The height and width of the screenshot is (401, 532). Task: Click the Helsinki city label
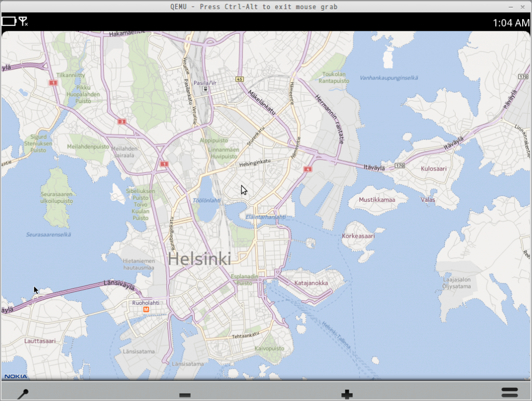point(199,259)
